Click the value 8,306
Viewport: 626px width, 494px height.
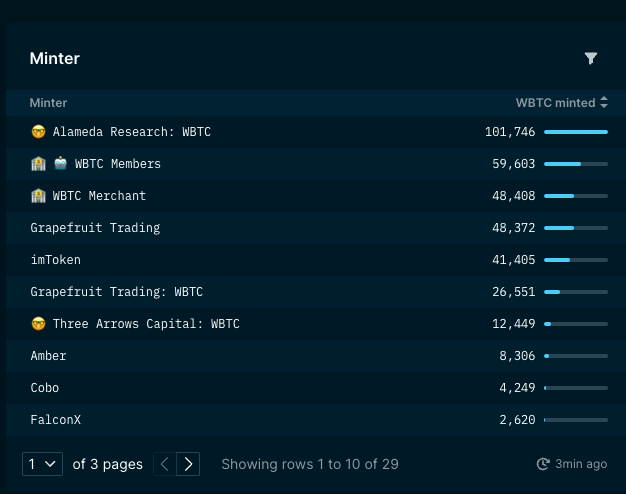517,356
